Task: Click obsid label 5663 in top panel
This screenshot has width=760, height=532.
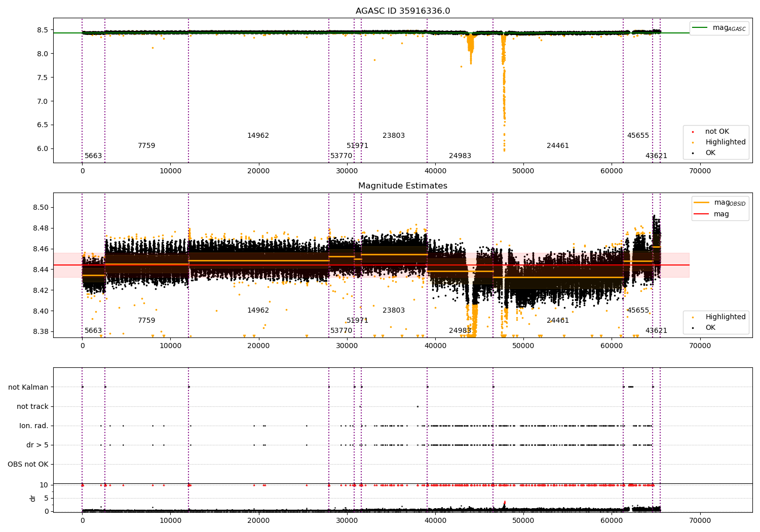Action: click(x=93, y=156)
